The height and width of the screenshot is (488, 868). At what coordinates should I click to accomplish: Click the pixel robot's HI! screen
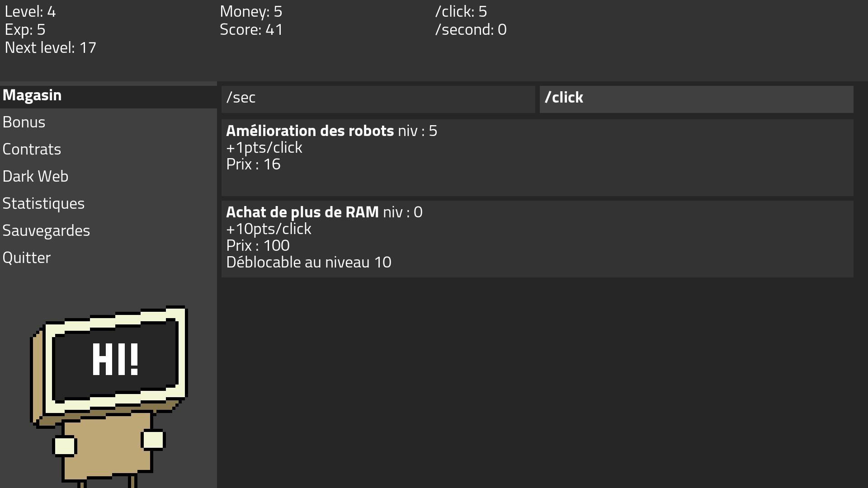tap(115, 360)
